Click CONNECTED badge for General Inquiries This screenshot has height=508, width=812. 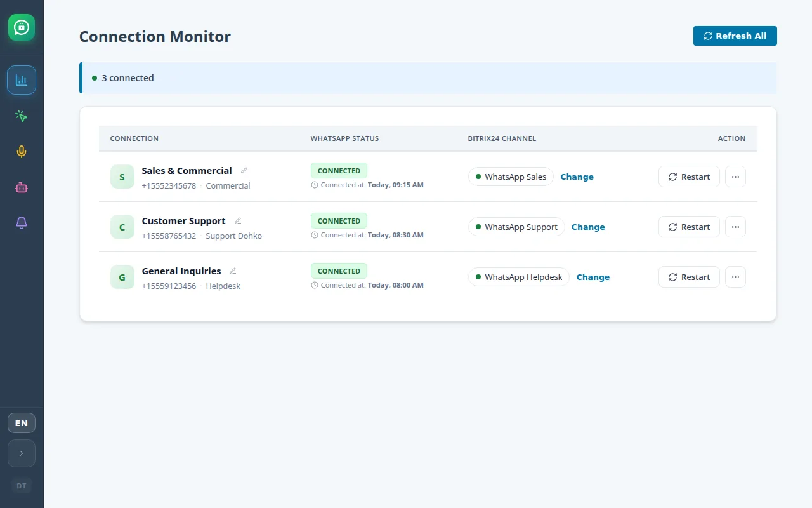pyautogui.click(x=339, y=271)
